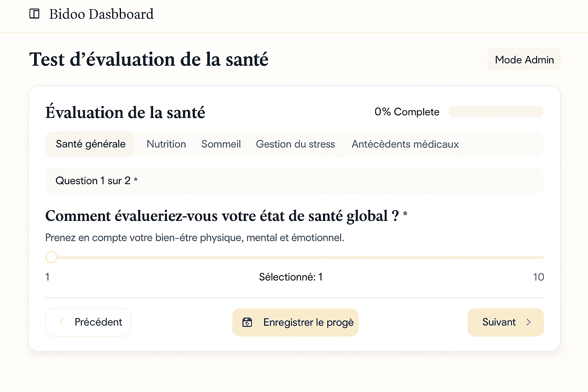Go to Gestion du stress tab
The height and width of the screenshot is (392, 588).
point(296,144)
